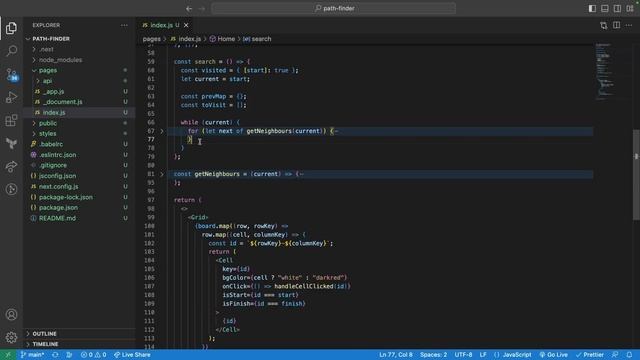Open the next.config.js file
640x360 pixels.
coord(58,187)
